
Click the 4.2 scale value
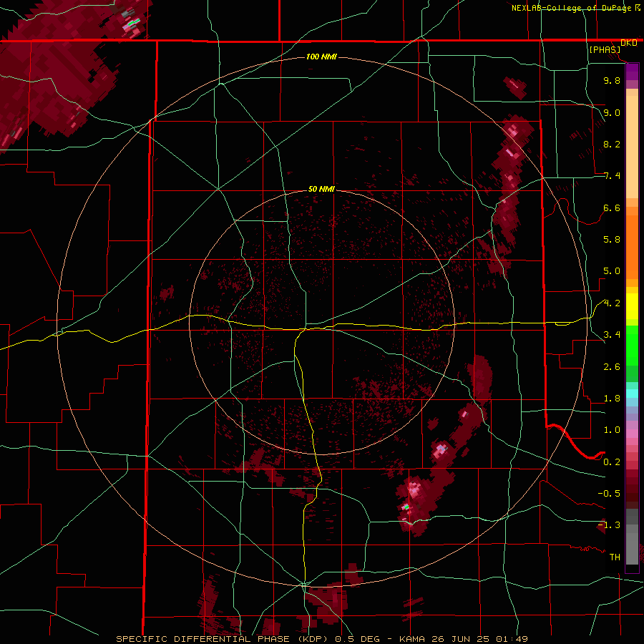[x=612, y=303]
